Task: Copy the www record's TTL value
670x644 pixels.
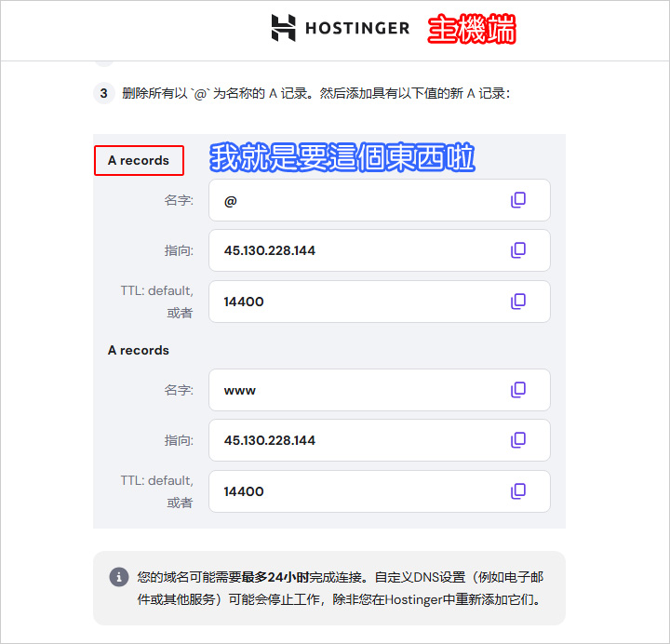Action: tap(518, 491)
